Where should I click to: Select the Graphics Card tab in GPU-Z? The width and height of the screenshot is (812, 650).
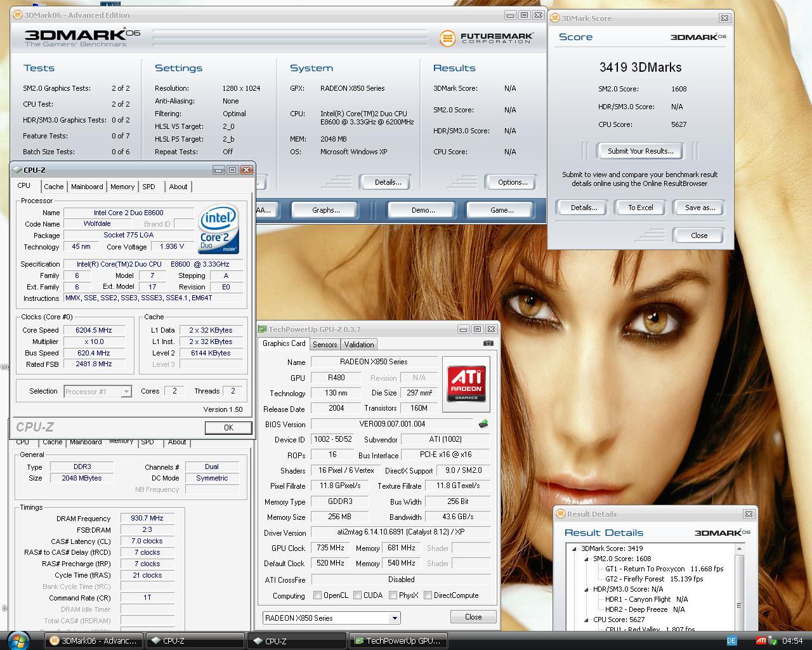tap(284, 343)
